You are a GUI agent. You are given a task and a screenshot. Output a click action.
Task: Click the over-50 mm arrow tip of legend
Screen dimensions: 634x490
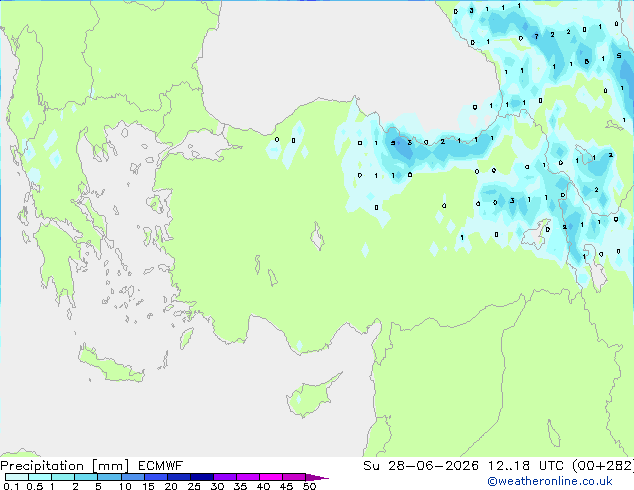pos(317,477)
